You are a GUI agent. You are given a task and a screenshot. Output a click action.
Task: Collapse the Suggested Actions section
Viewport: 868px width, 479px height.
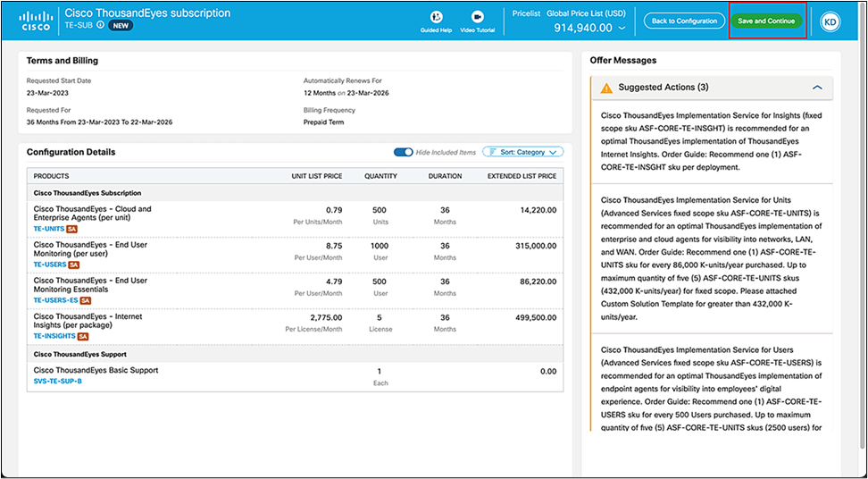point(816,88)
